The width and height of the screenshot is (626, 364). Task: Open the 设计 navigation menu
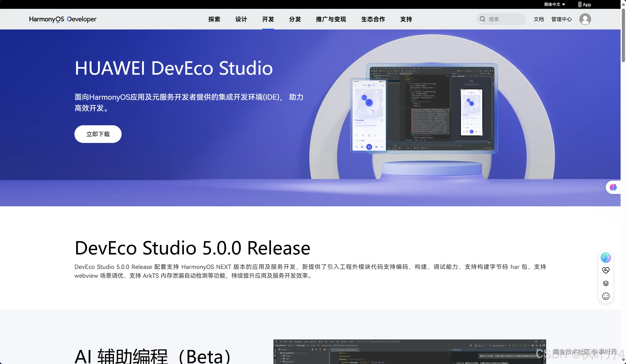tap(241, 19)
